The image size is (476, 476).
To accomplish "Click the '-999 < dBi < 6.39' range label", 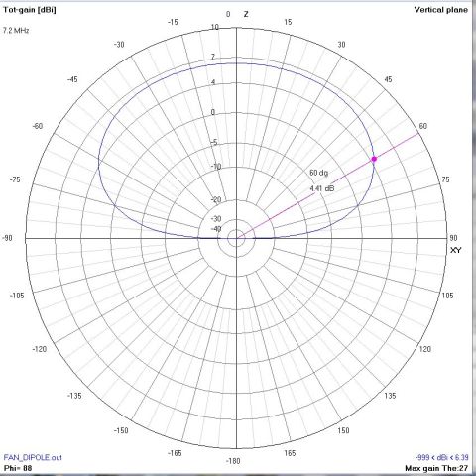I will click(x=441, y=457).
